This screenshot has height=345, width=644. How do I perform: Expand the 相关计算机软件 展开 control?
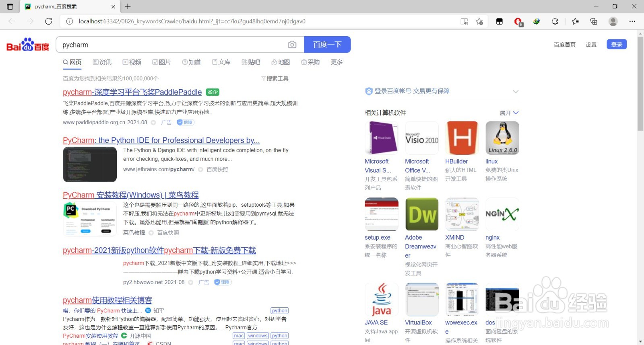[509, 113]
